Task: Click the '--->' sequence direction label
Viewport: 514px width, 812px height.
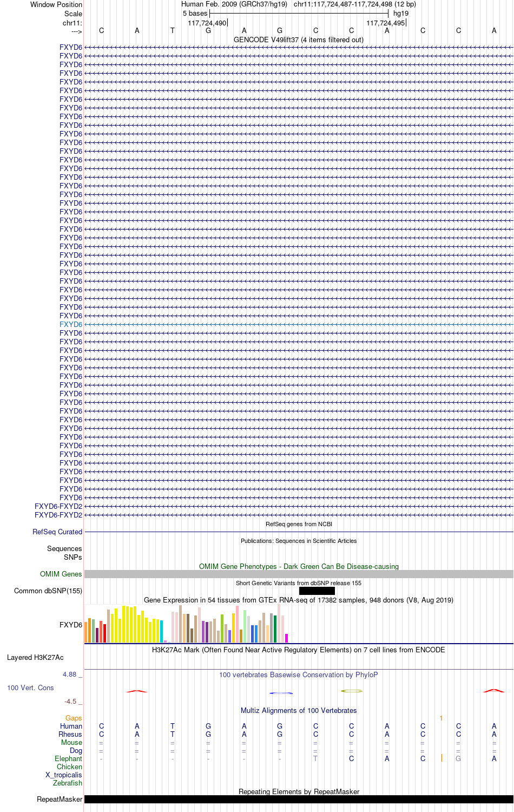Action: pos(76,32)
